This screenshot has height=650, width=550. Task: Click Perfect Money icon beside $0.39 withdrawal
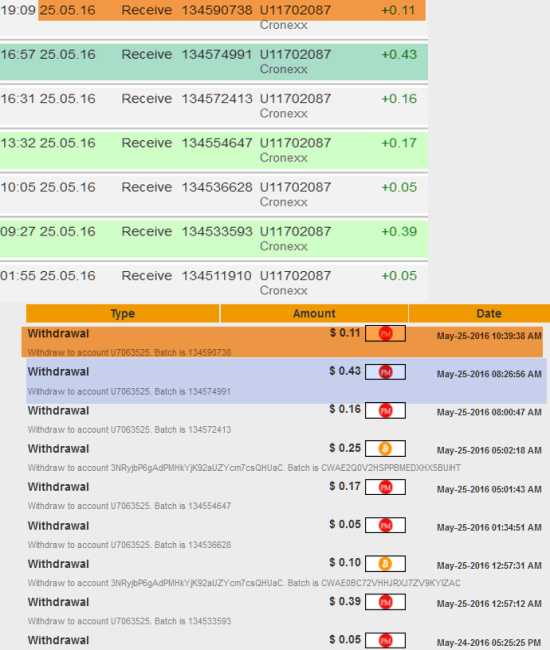pyautogui.click(x=385, y=602)
